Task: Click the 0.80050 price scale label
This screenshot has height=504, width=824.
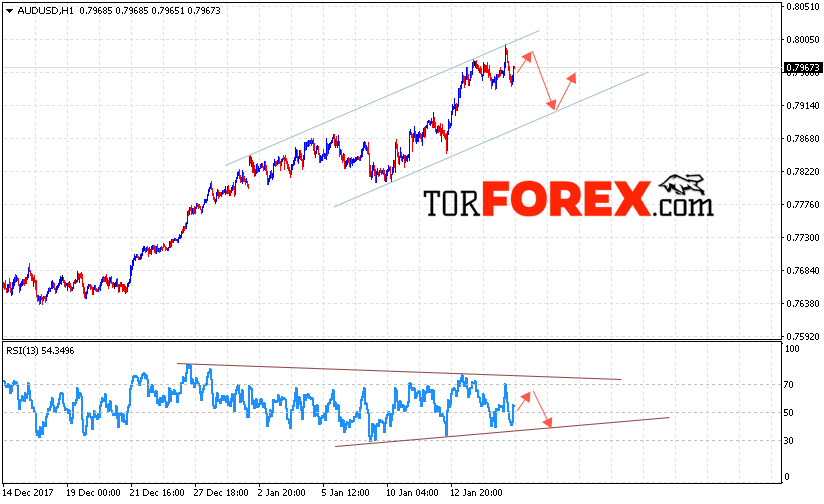Action: pos(802,39)
